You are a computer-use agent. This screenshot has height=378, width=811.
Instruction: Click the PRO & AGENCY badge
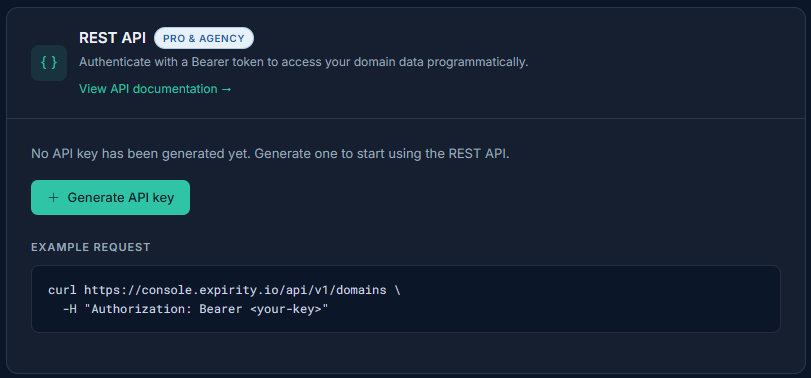point(204,38)
